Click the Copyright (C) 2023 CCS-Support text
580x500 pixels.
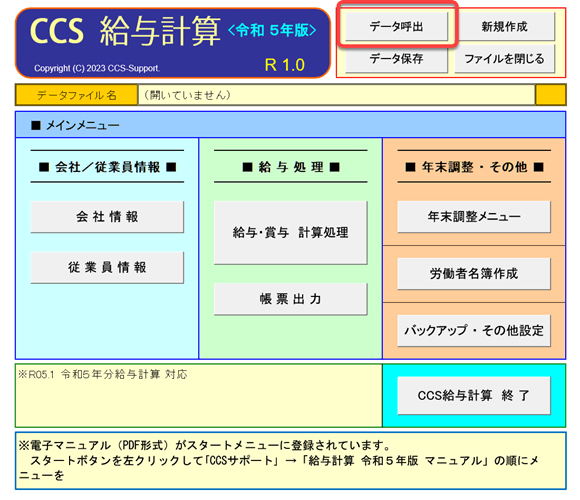pyautogui.click(x=97, y=68)
